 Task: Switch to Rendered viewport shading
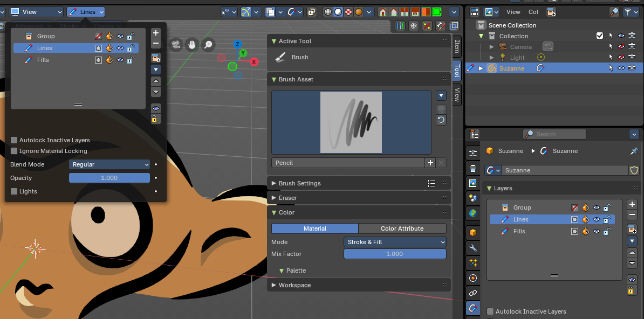pyautogui.click(x=359, y=12)
